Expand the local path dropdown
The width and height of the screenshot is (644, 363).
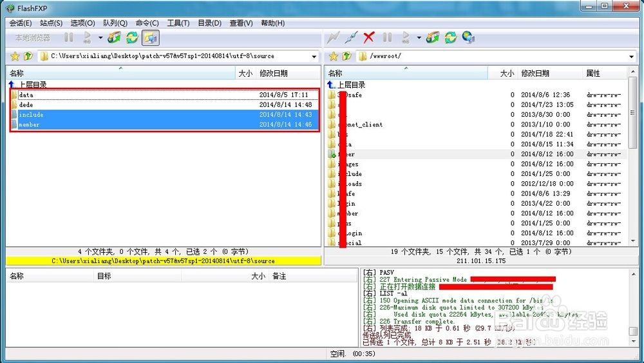(314, 56)
